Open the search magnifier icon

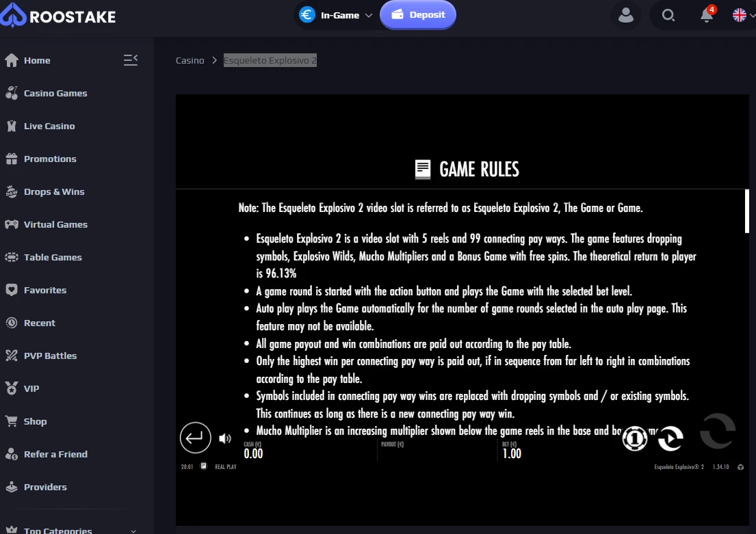pyautogui.click(x=668, y=16)
